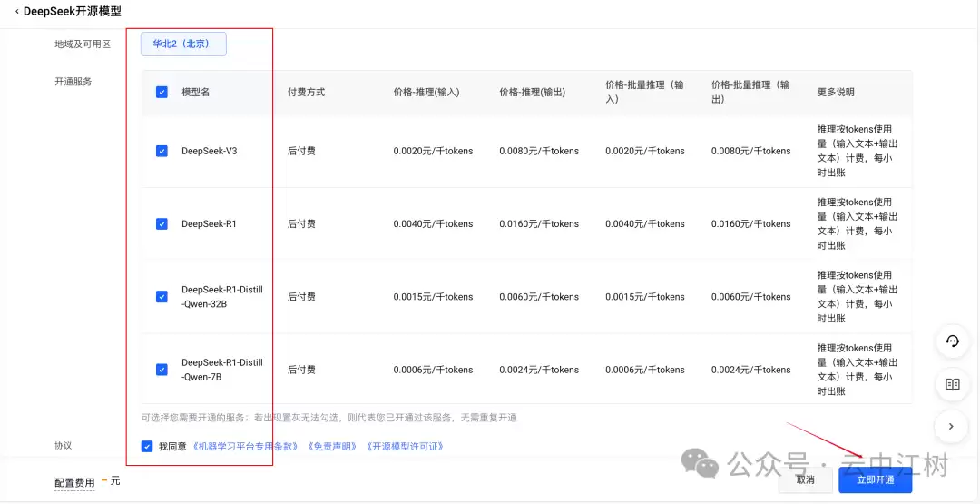980x504 pixels.
Task: Select the 华北2（北京）region option
Action: click(183, 44)
